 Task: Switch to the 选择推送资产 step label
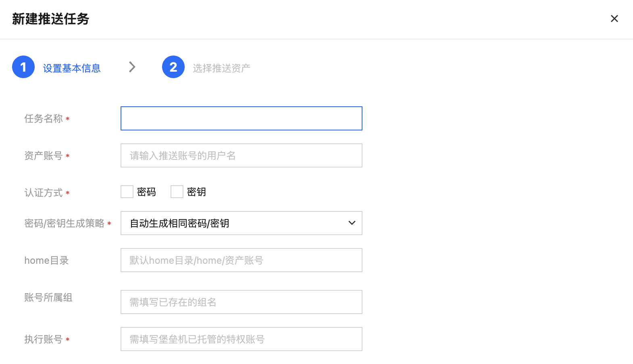click(221, 68)
